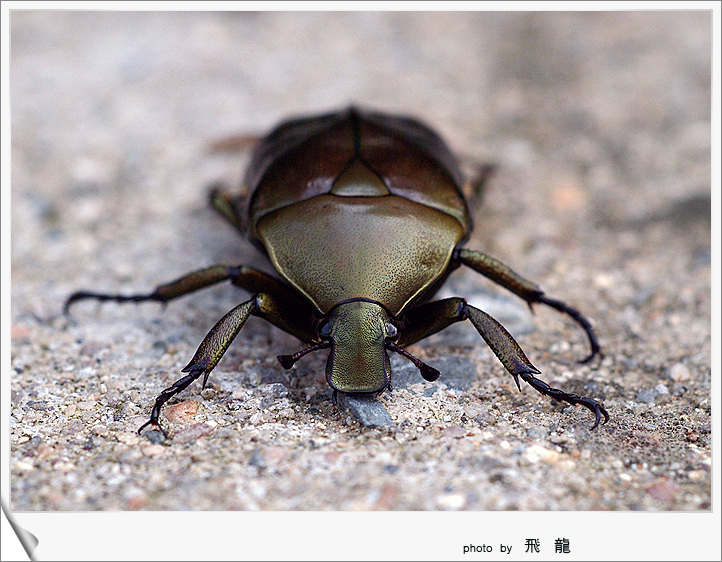Image resolution: width=722 pixels, height=562 pixels.
Task: Select the 飛龍 photographer signature
Action: (x=547, y=546)
